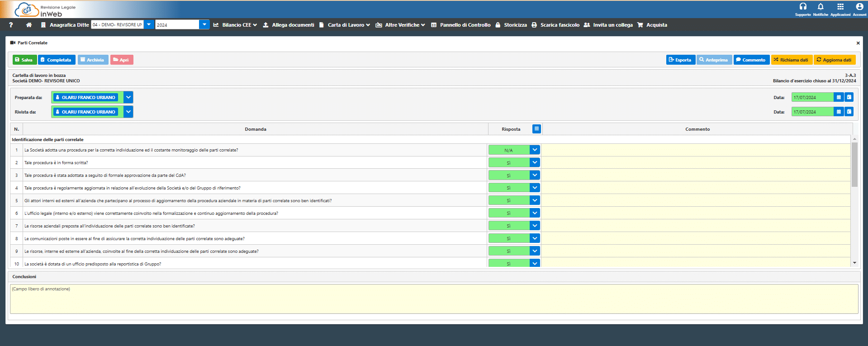Click the Preparata da date field
This screenshot has height=346, width=868.
tap(812, 97)
